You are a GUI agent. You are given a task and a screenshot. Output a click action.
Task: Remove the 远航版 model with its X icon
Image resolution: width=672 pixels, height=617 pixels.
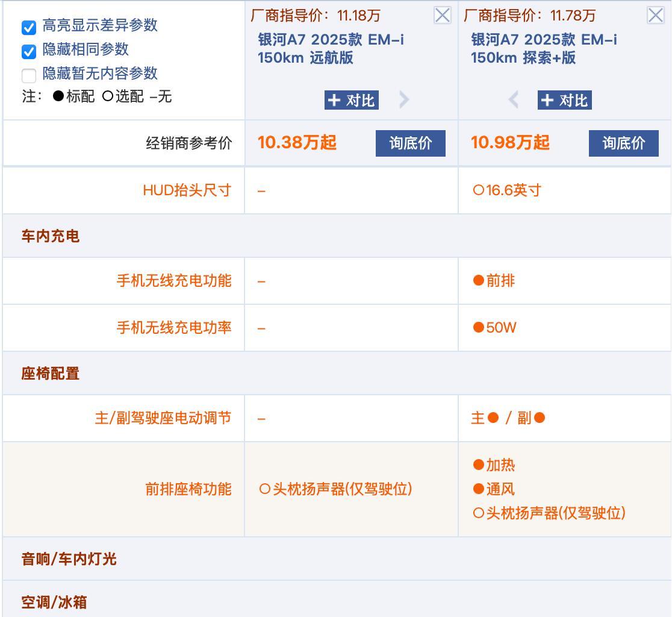[443, 16]
